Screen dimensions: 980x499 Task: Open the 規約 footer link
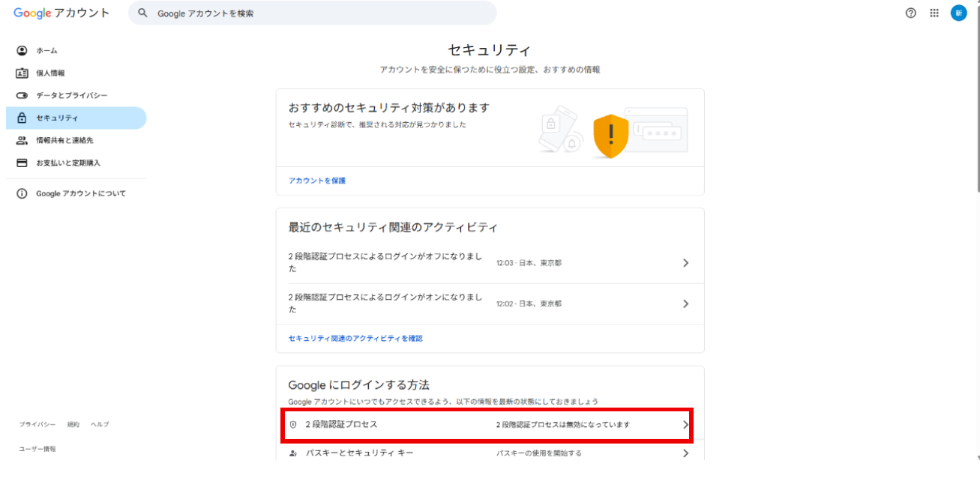73,425
